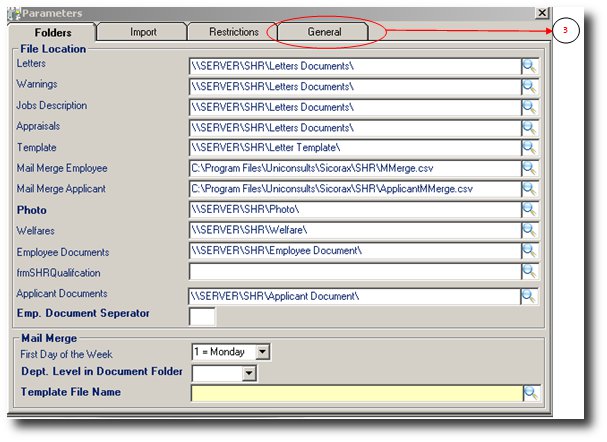Switch to the General tab

(x=324, y=32)
